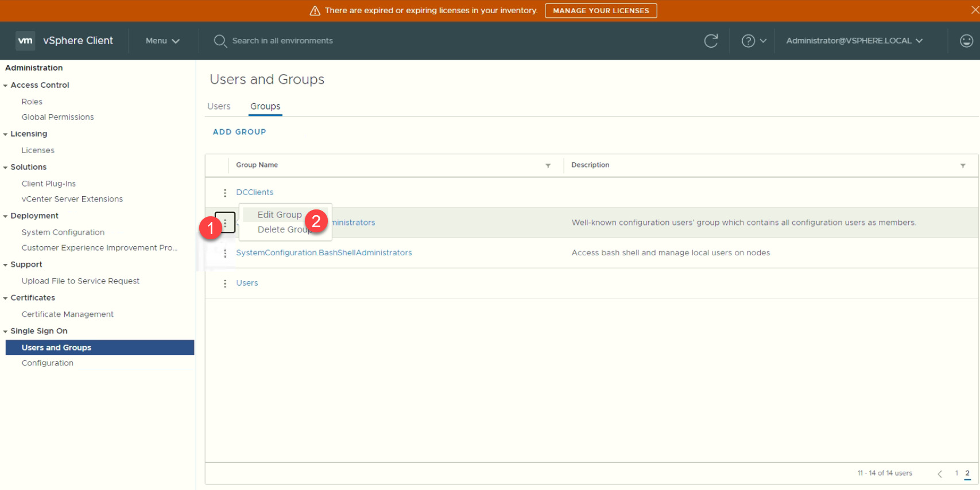Open actions menu for Users group

225,283
